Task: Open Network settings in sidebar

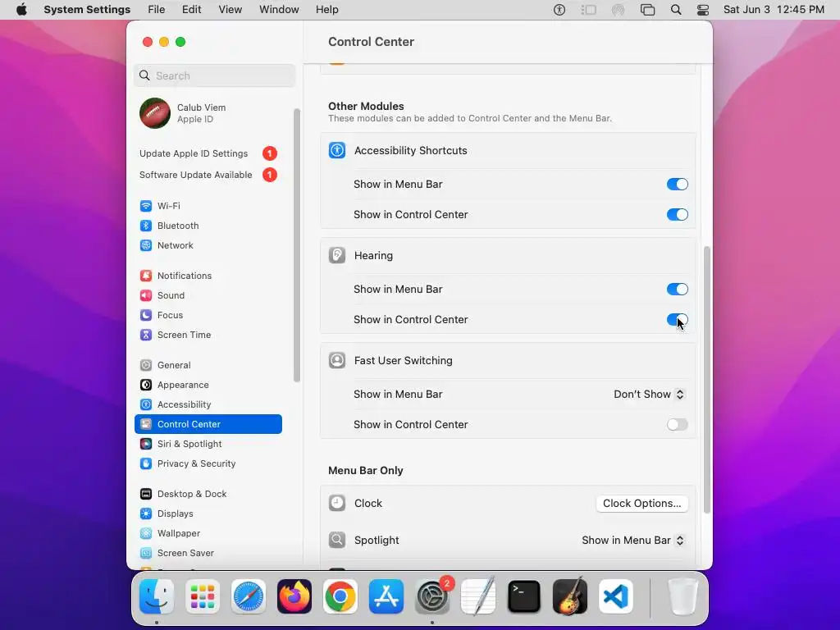Action: (x=208, y=245)
